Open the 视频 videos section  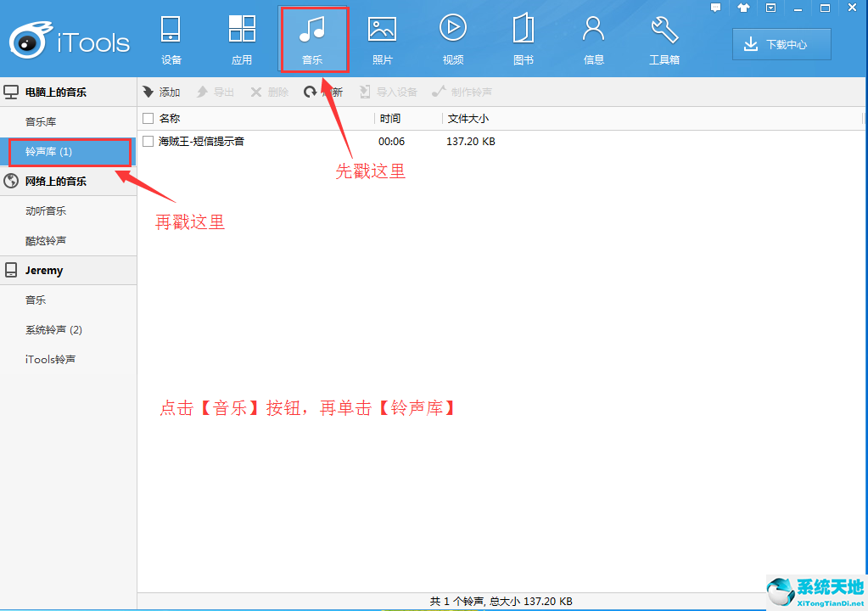[x=452, y=38]
